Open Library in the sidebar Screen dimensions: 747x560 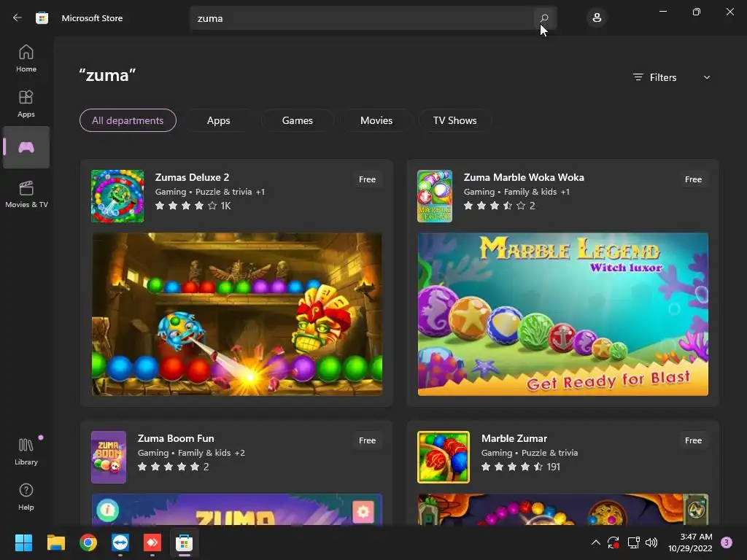point(26,451)
